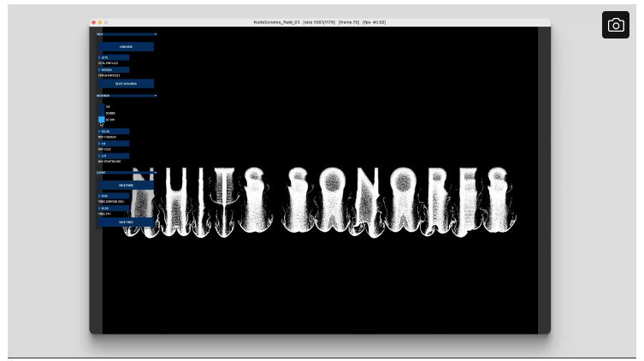Adjust the third body slider above Export
644x361 pixels.
(114, 156)
